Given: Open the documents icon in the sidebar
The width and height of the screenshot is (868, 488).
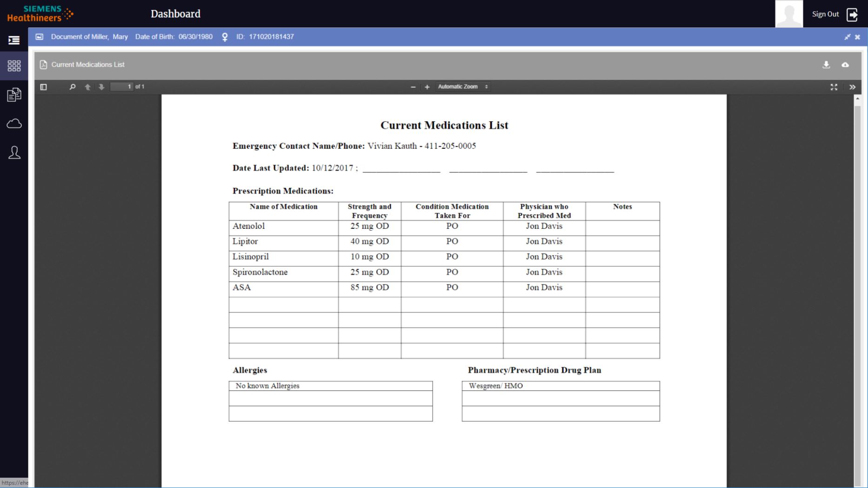Looking at the screenshot, I should pos(14,94).
